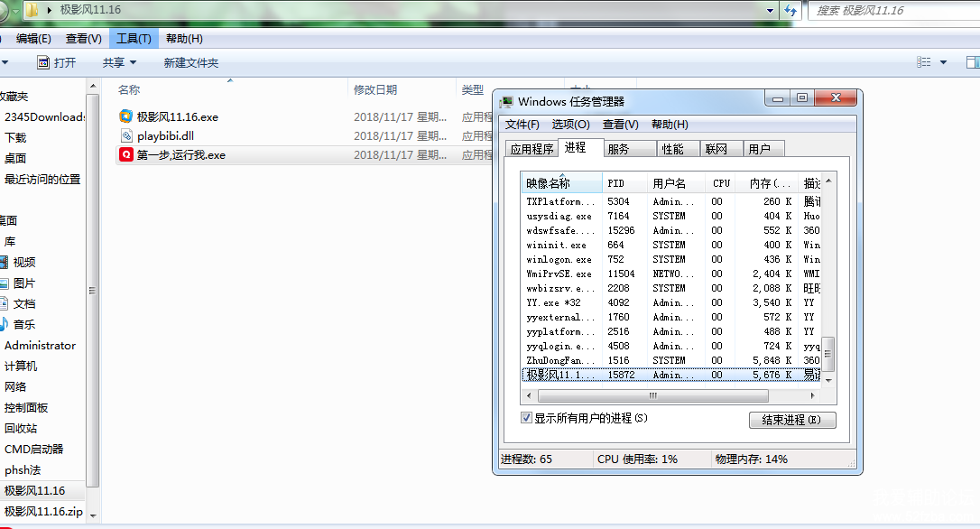Image resolution: width=980 pixels, height=529 pixels.
Task: Sort files by 修改日期 column header
Action: click(x=401, y=89)
